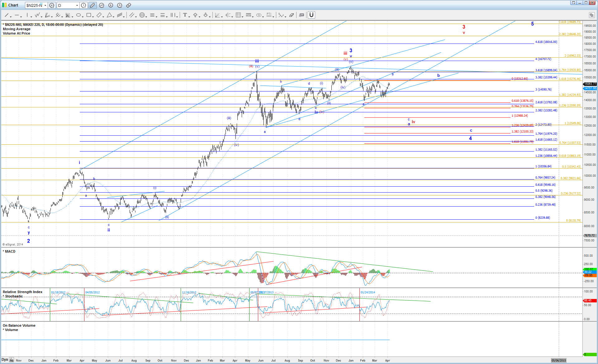Select the PTI tool

(269, 15)
